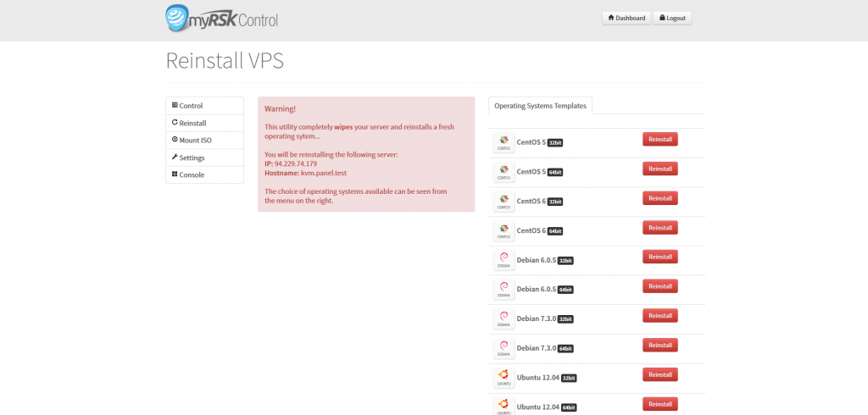
Task: Click the CentOS 5 64bit logo icon
Action: 504,172
